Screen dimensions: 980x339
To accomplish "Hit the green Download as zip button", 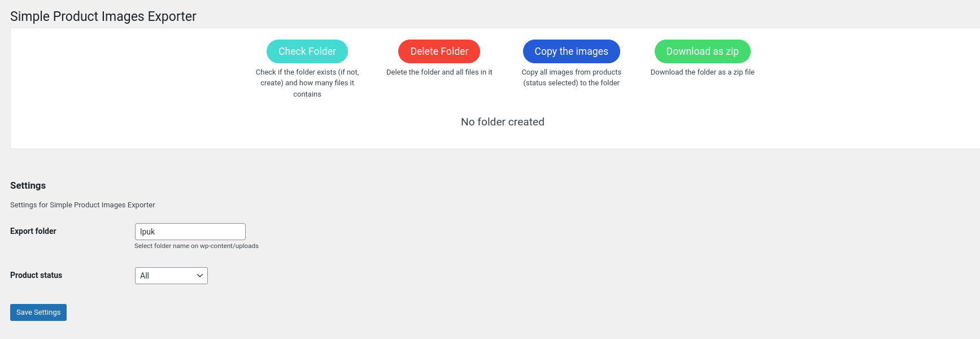I will click(x=702, y=51).
